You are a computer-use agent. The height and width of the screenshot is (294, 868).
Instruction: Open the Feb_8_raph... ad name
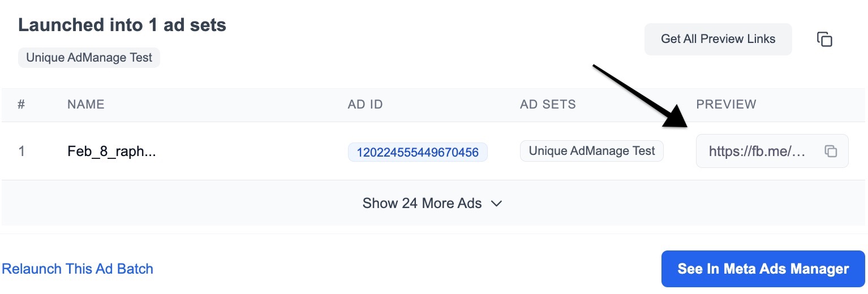click(111, 152)
